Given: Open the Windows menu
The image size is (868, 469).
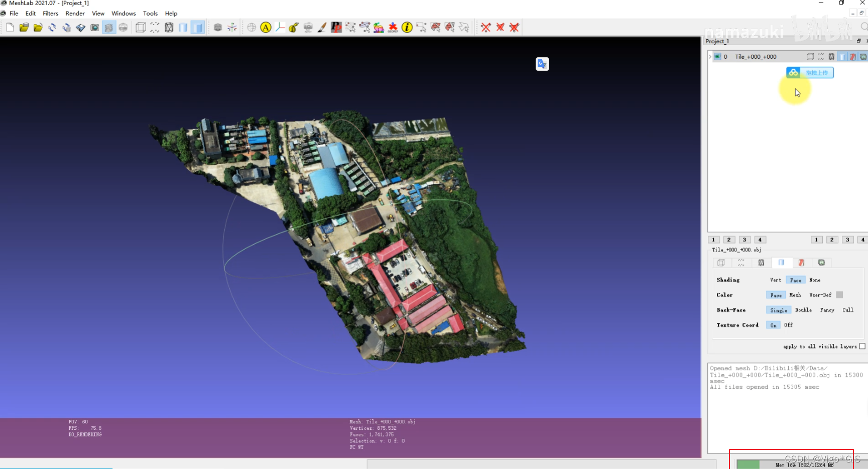Looking at the screenshot, I should click(x=123, y=14).
